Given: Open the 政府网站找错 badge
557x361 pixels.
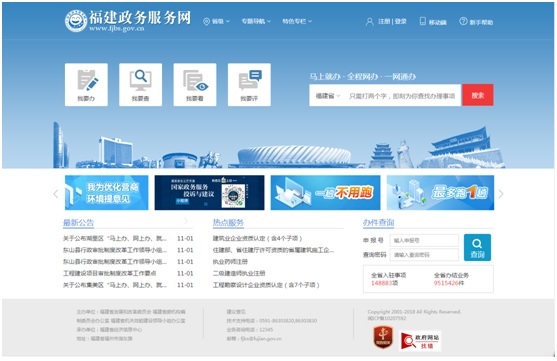Looking at the screenshot, I should [x=420, y=341].
